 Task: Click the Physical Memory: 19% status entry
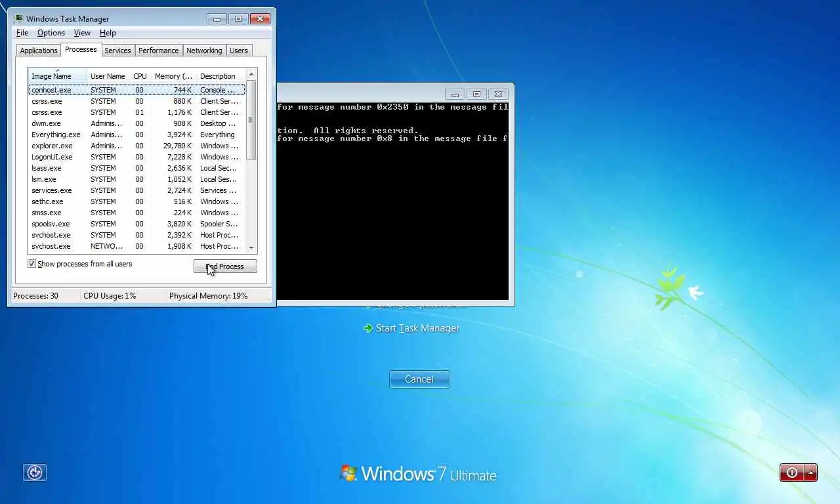209,296
